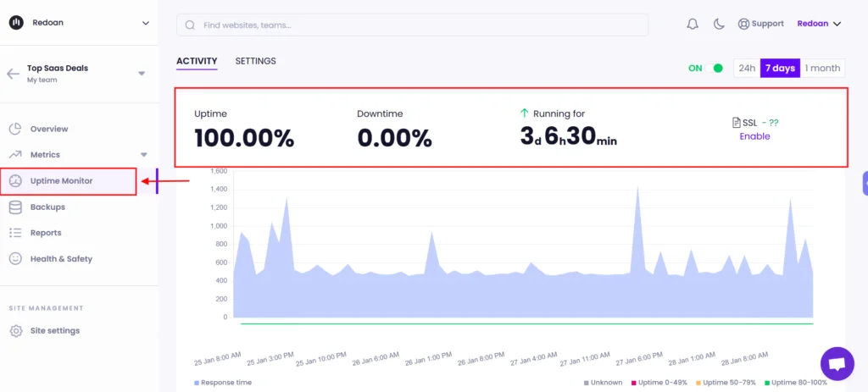Click the Health & Safety smiley icon
Viewport: 868px width, 392px height.
coord(15,259)
